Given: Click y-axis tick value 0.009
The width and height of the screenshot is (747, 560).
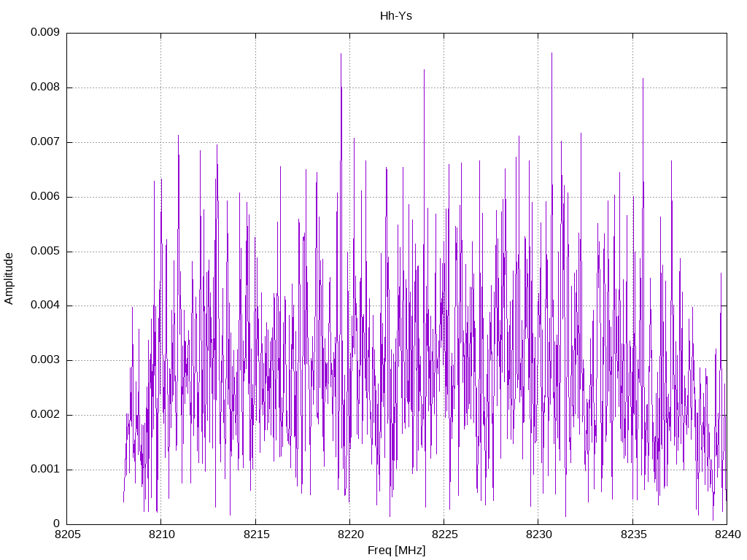Looking at the screenshot, I should click(45, 32).
